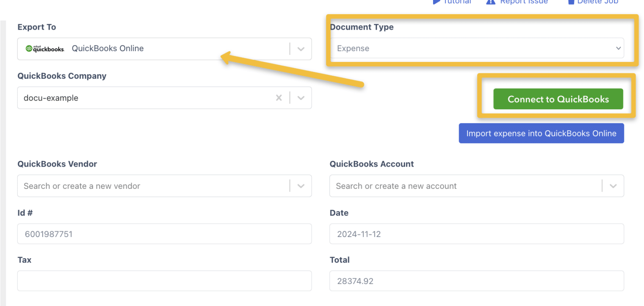Click the Report Issue warning triangle icon
The width and height of the screenshot is (644, 306).
[491, 2]
